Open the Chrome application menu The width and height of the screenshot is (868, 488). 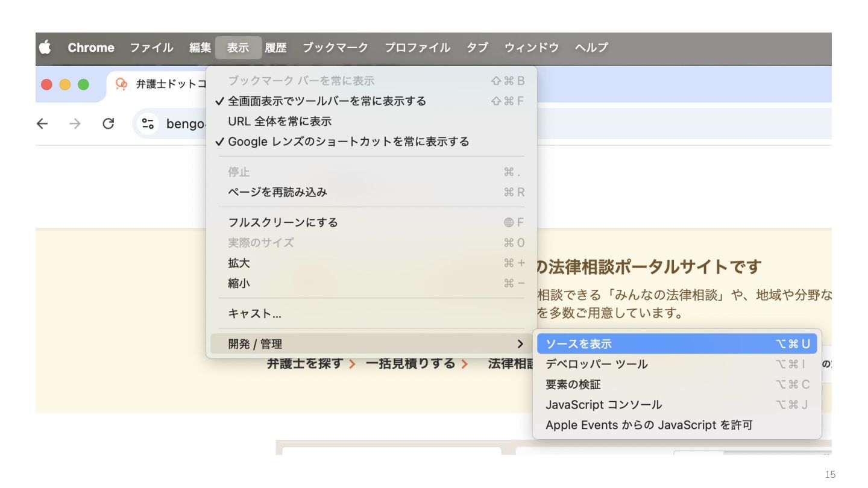tap(91, 48)
